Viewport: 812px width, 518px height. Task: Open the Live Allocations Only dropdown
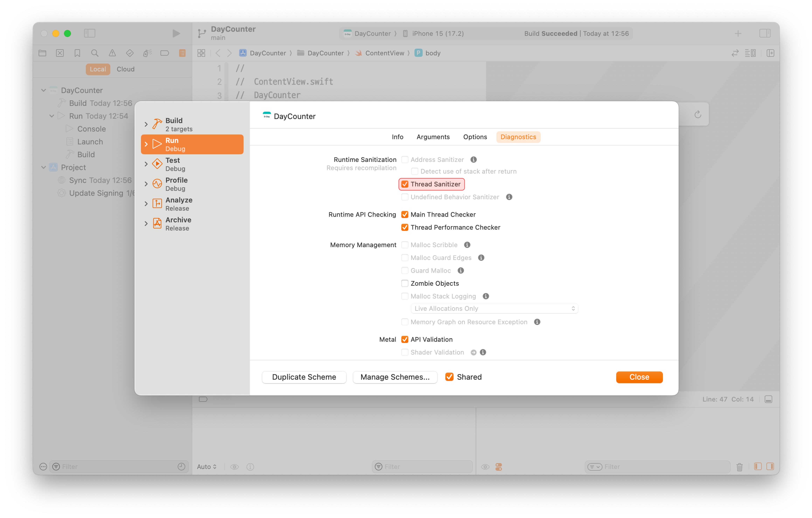(x=494, y=308)
